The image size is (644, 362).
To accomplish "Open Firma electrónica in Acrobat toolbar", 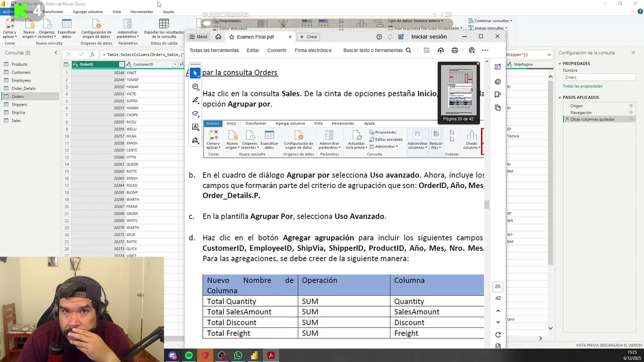I will pyautogui.click(x=313, y=50).
